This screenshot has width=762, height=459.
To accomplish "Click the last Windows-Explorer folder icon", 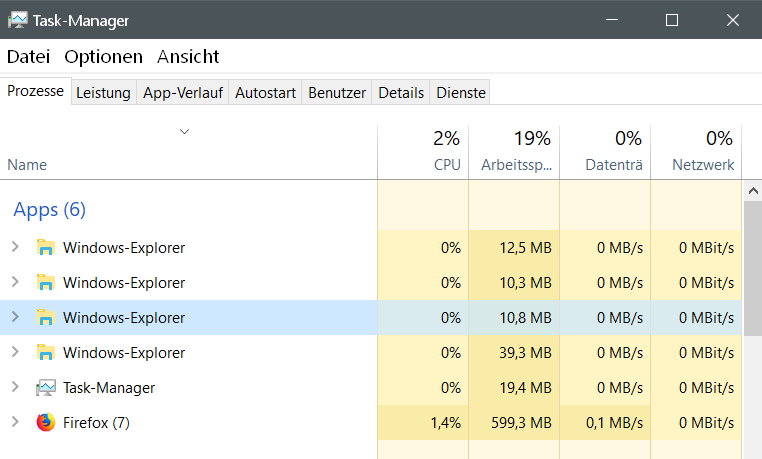I will tap(46, 353).
